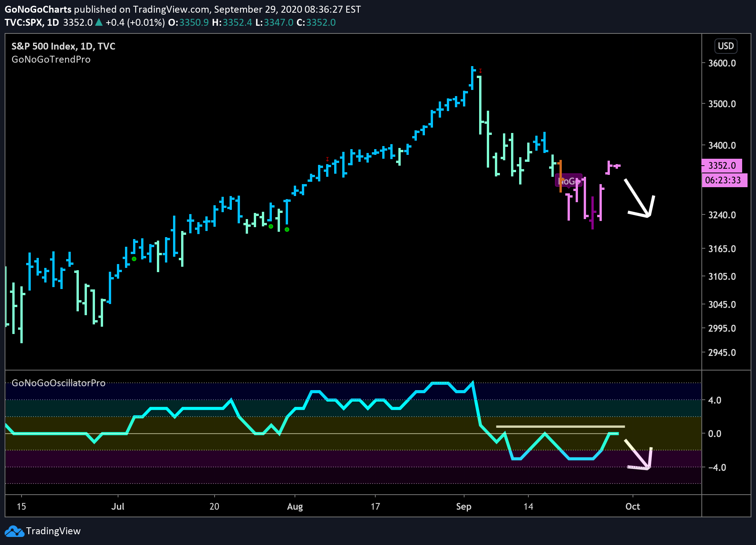Click the oscillator 0.0 axis label

pos(714,434)
